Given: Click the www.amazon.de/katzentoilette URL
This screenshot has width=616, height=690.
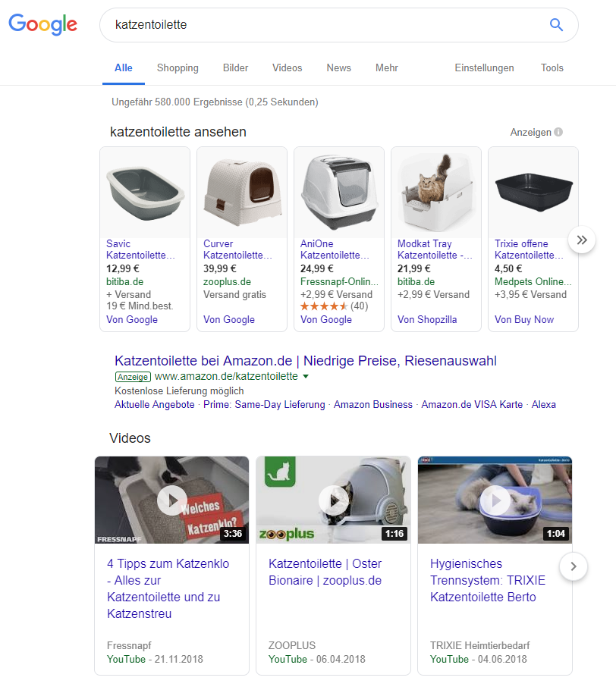Looking at the screenshot, I should coord(226,376).
